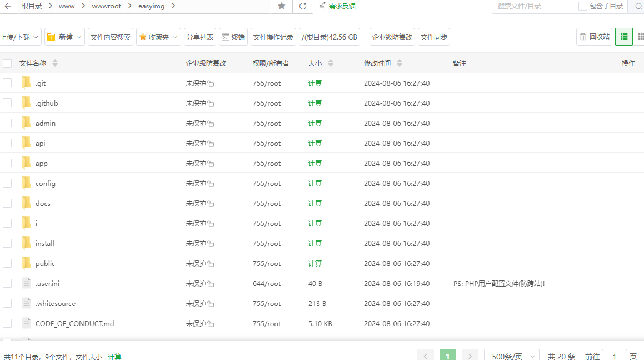Switch to list view layout icon
This screenshot has height=360, width=644.
[624, 37]
